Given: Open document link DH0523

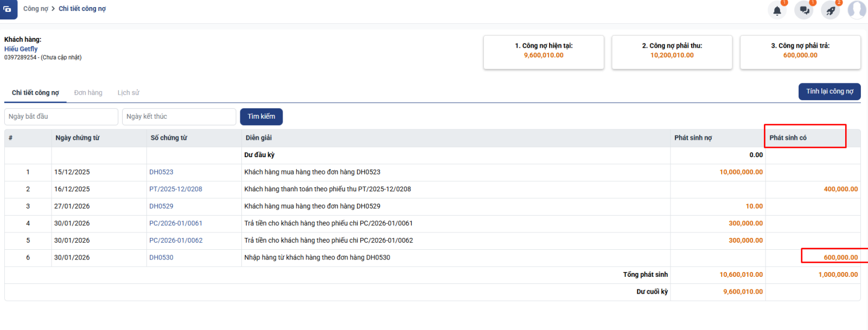Looking at the screenshot, I should (x=161, y=172).
